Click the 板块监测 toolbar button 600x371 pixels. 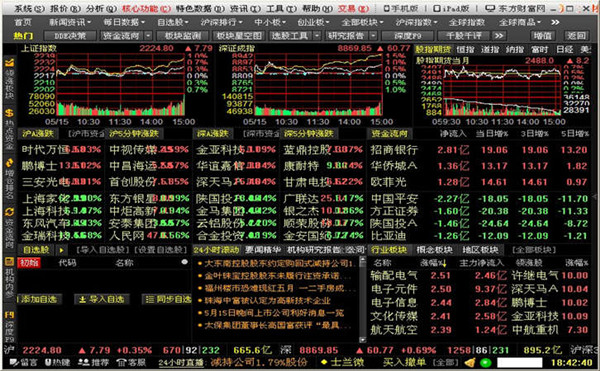coord(182,36)
